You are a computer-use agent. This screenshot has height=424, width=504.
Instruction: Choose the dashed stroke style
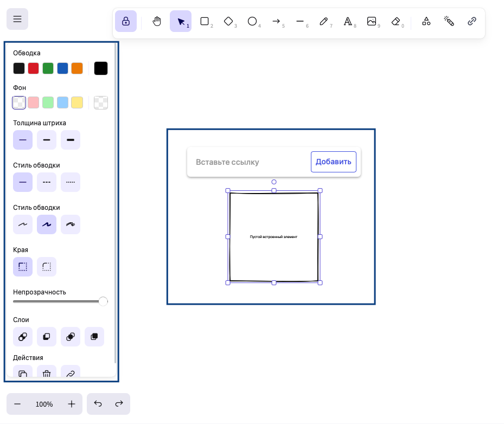click(47, 182)
